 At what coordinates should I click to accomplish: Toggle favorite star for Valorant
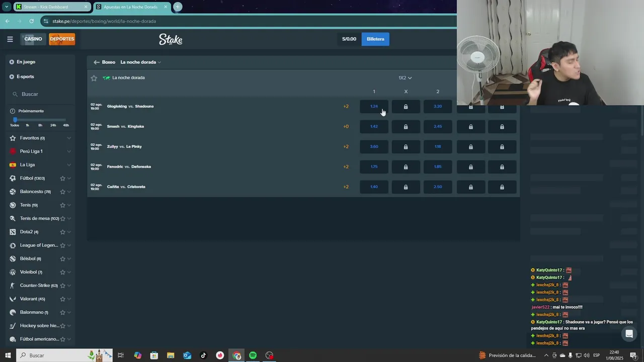point(63,299)
